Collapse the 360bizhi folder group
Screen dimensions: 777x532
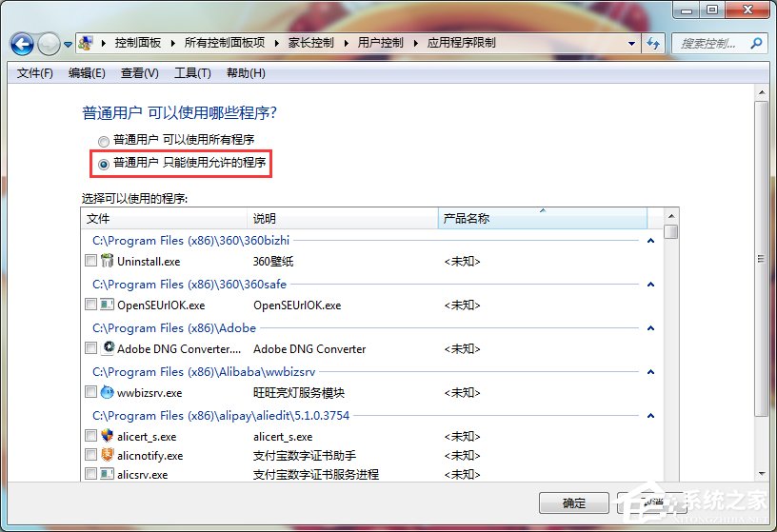coord(650,241)
